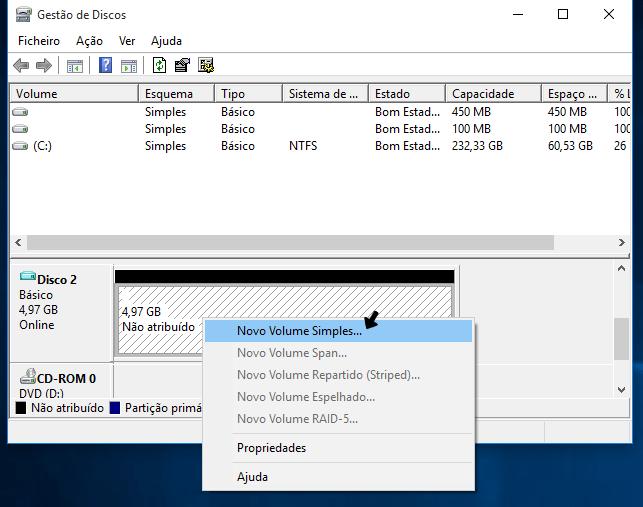Click the Forward arrow toolbar icon

[x=44, y=65]
